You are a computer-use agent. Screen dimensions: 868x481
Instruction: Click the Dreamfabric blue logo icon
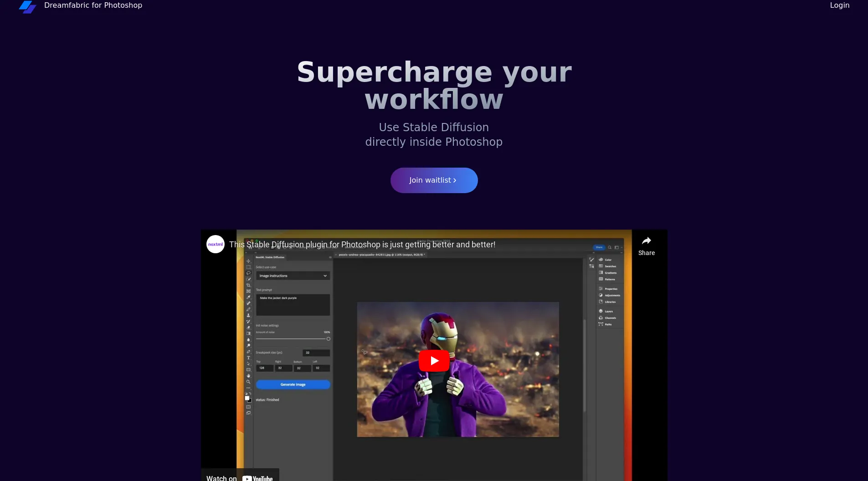pos(27,6)
